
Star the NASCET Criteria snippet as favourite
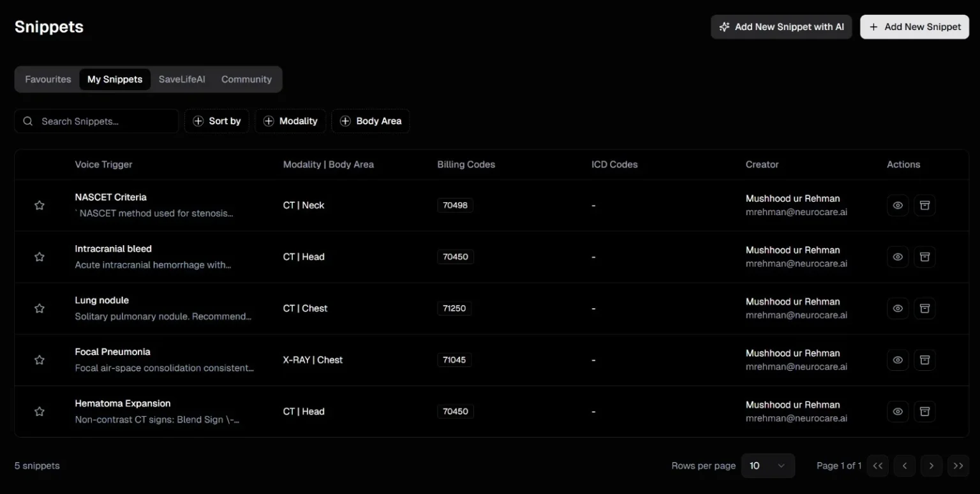point(40,206)
